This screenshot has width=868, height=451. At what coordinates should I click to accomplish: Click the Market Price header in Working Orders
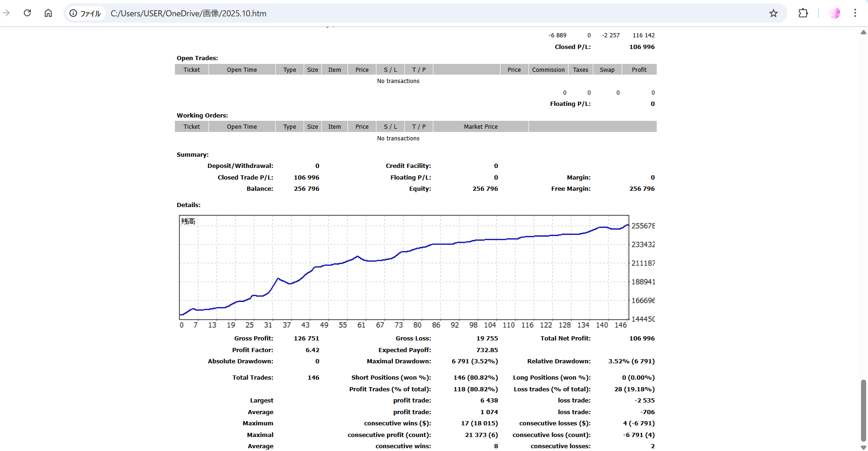pos(480,127)
